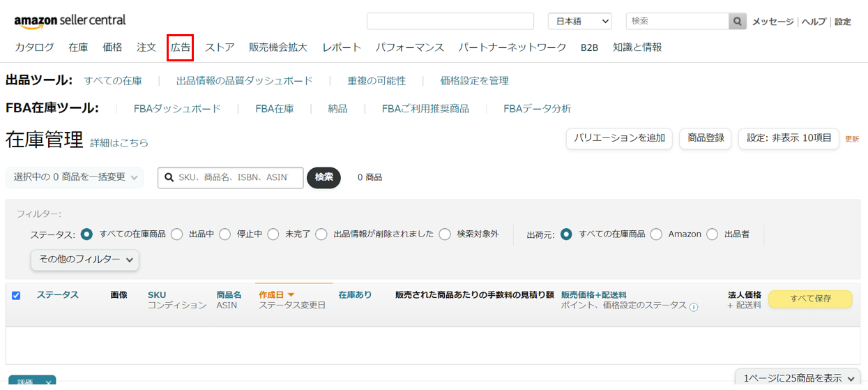Open メッセージ link in header
Image resolution: width=868 pixels, height=390 pixels.
coord(772,22)
